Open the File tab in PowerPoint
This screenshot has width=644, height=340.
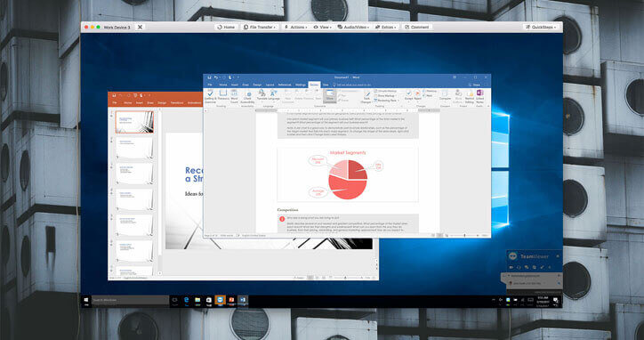tap(115, 102)
